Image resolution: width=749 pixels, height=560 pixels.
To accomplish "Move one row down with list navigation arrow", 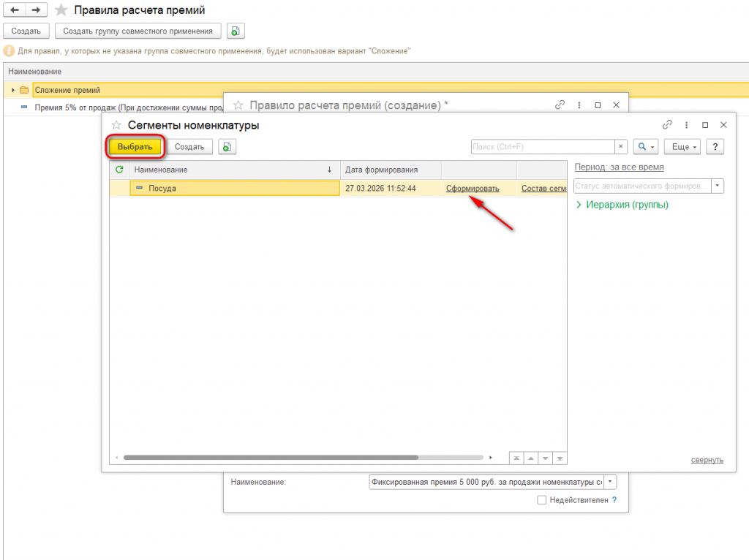I will [x=545, y=458].
